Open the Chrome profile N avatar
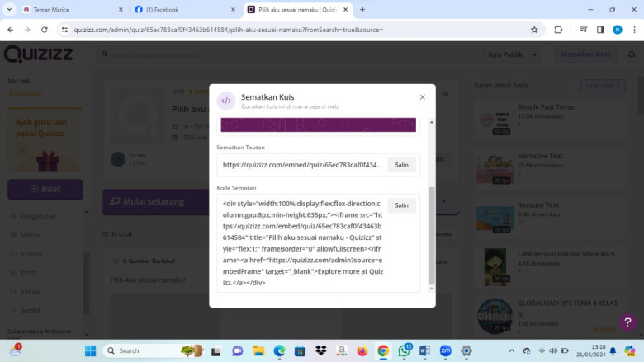The image size is (644, 362). click(618, 30)
